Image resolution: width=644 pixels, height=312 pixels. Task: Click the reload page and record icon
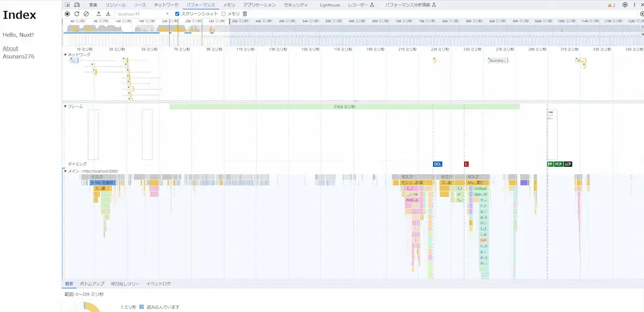[x=77, y=14]
